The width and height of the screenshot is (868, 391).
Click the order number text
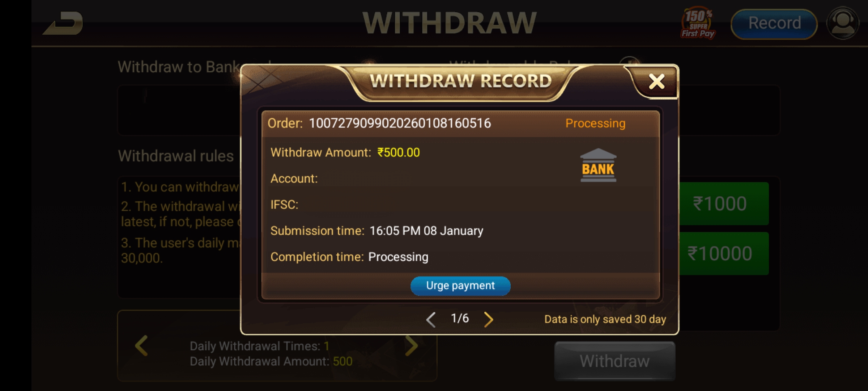click(400, 123)
